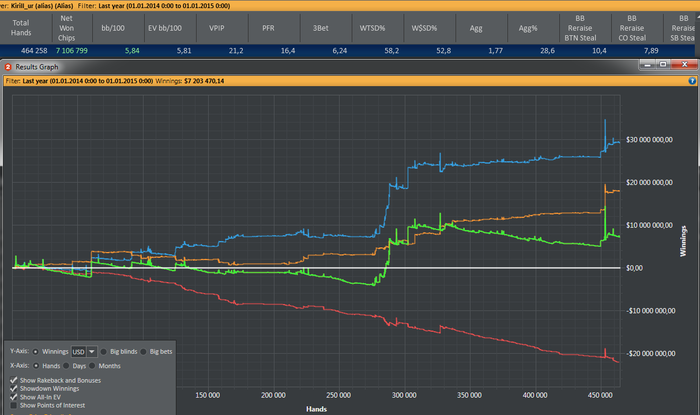Toggle Show All-In EV checkbox
The image size is (700, 415).
(13, 397)
